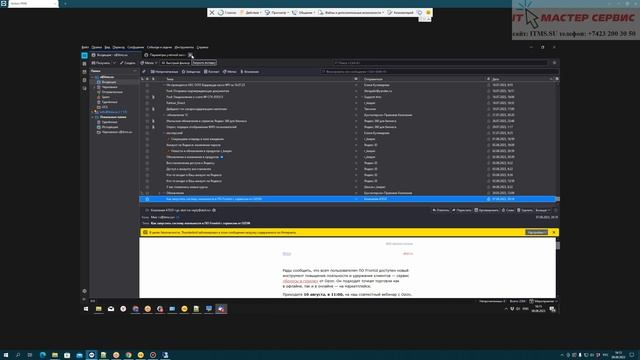Expand the 'Черновики' folder arrow
The height and width of the screenshot is (360, 640).
click(x=95, y=87)
